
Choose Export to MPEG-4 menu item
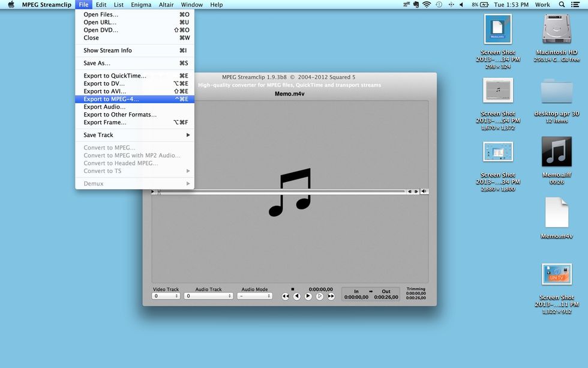click(x=134, y=99)
